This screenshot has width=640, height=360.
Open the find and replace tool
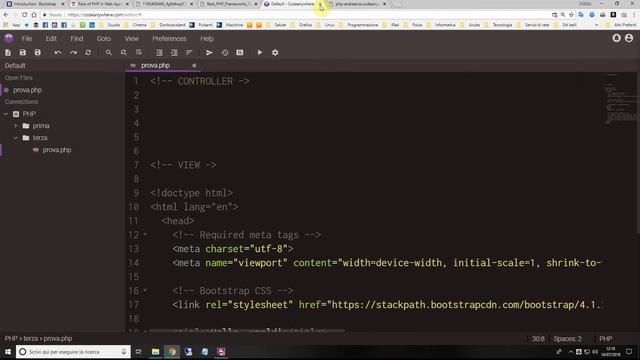tap(124, 53)
